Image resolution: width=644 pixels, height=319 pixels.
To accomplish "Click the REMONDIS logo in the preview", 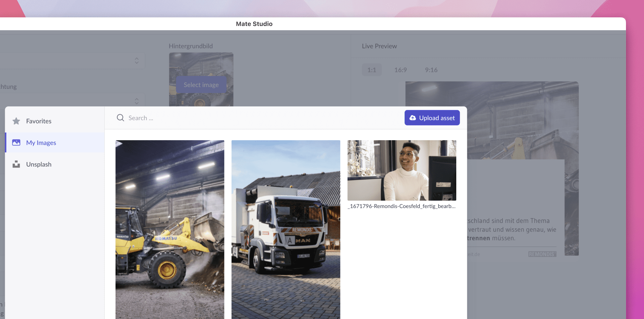I will point(542,254).
